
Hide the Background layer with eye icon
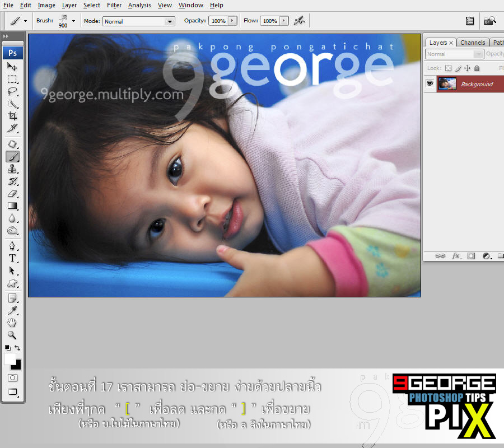click(430, 84)
